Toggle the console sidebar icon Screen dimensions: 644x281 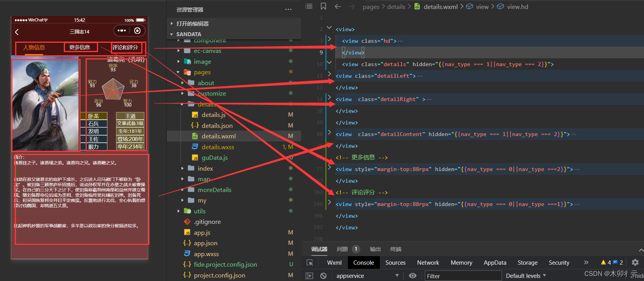point(309,276)
